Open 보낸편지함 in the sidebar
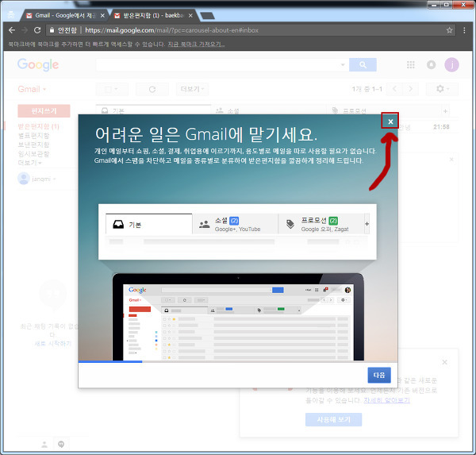Image resolution: width=476 pixels, height=455 pixels. coord(33,145)
